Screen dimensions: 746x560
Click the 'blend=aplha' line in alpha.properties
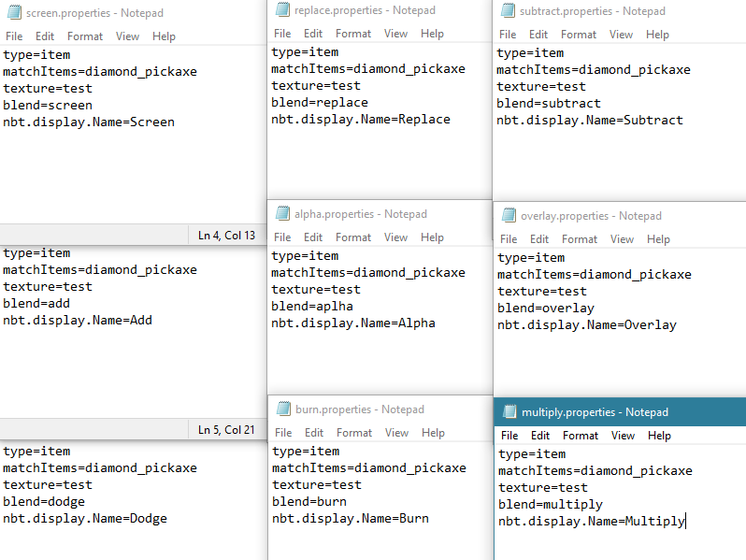(312, 306)
